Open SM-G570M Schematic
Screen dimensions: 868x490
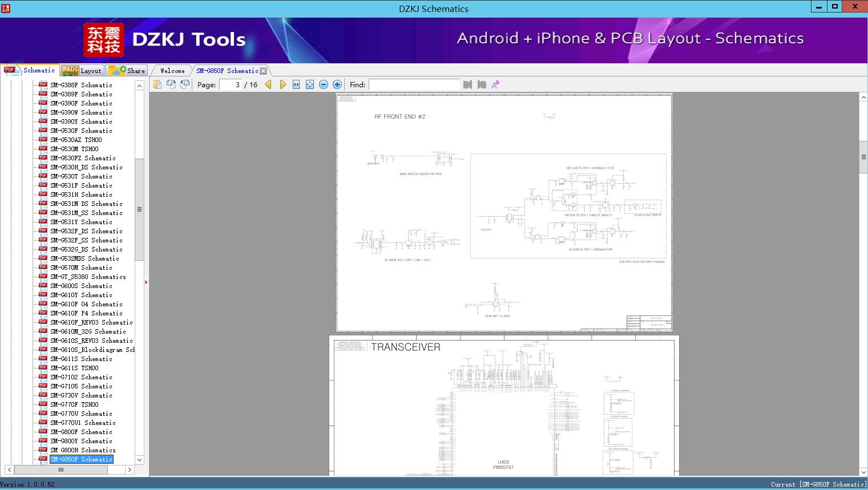(81, 268)
